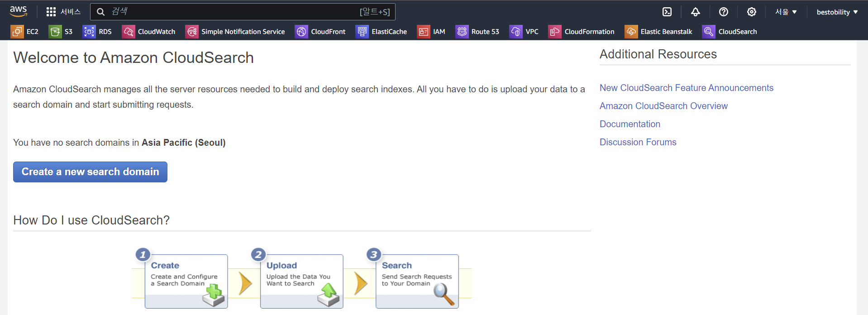The width and height of the screenshot is (868, 315).
Task: Open the services grid menu
Action: pyautogui.click(x=51, y=12)
